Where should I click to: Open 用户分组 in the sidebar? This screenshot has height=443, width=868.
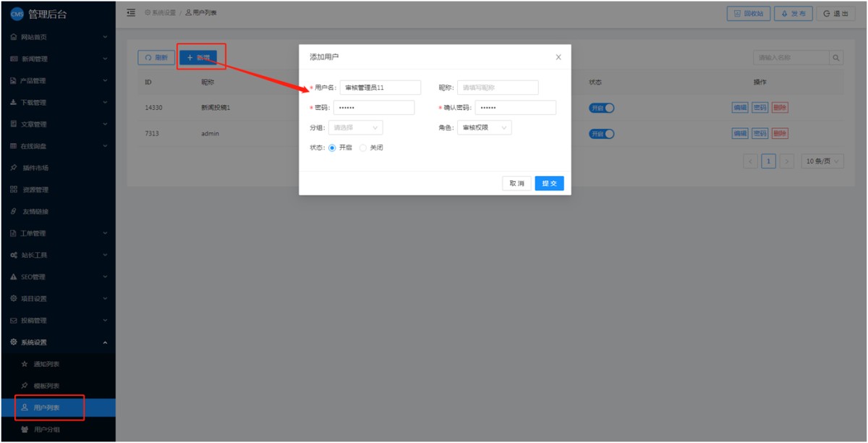(58, 429)
